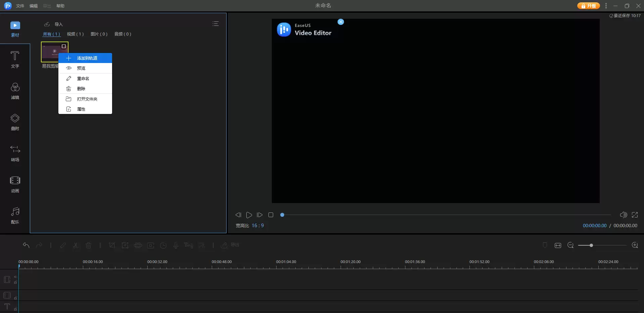Lock the overlay video track
This screenshot has height=313, width=644.
[x=15, y=298]
